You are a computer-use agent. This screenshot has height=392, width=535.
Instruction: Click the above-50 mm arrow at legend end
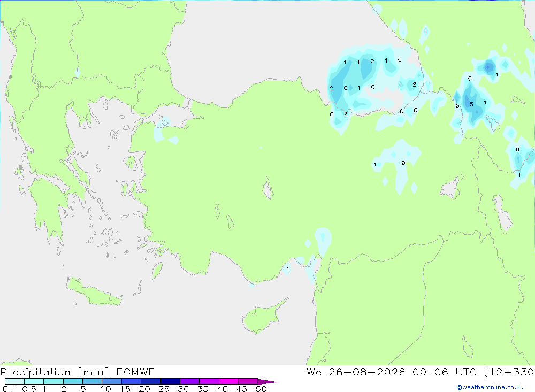(x=267, y=381)
